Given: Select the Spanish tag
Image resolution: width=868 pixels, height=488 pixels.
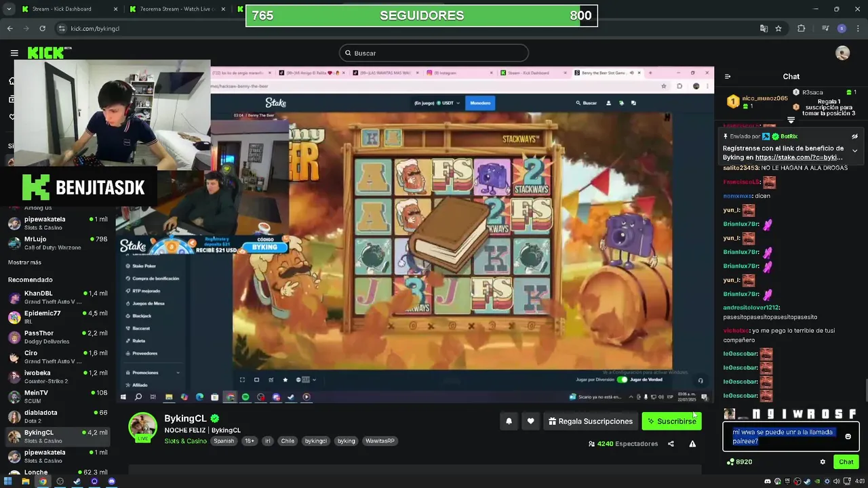Looking at the screenshot, I should pos(224,441).
